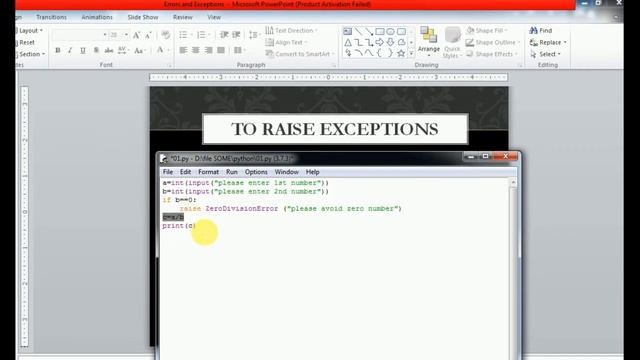Open the Quick Styles gallery
The width and height of the screenshot is (640, 360).
coord(452,42)
